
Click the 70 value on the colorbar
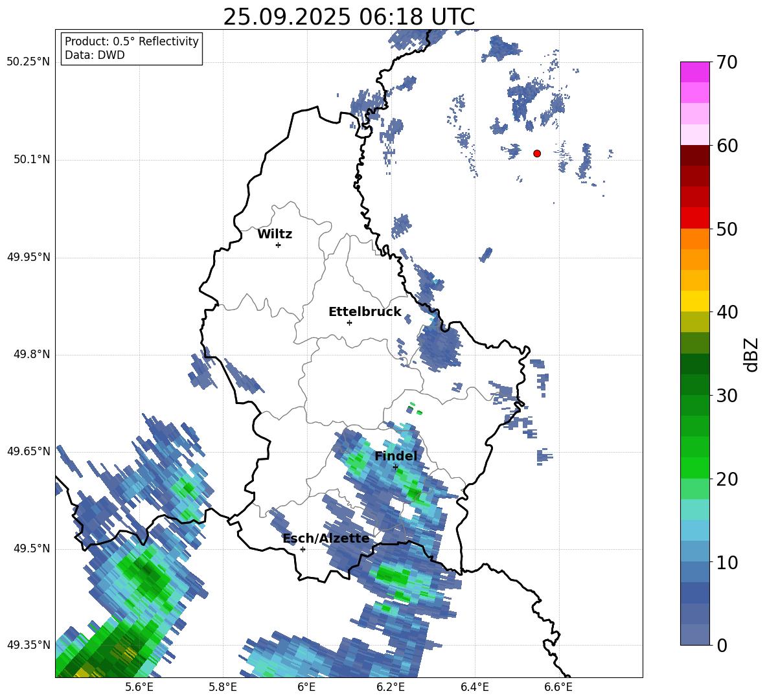click(727, 62)
